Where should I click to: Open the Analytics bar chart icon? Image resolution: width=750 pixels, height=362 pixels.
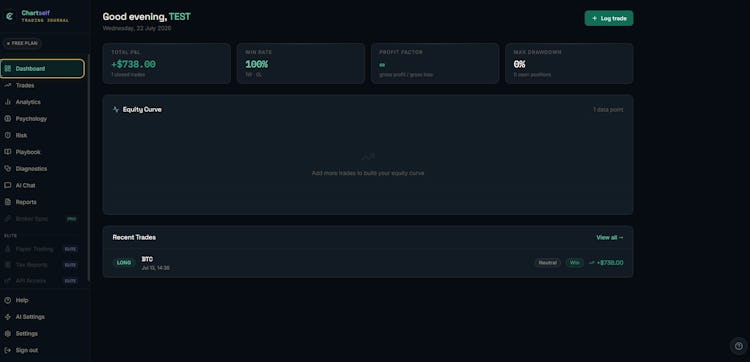[8, 102]
